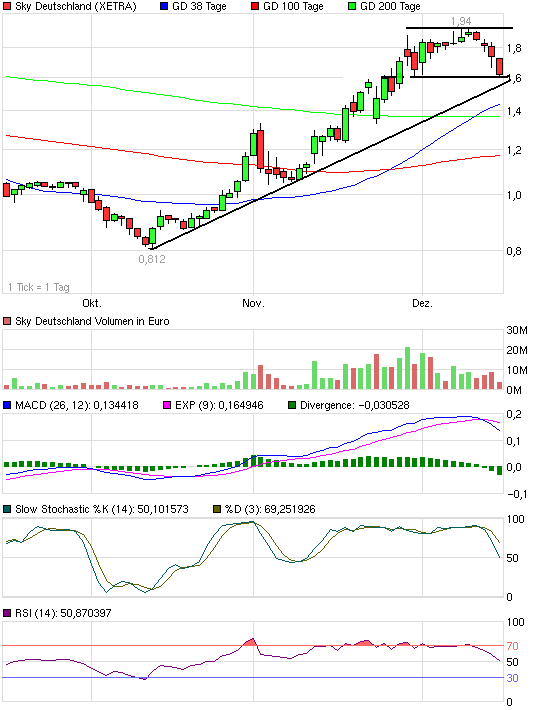Click the '1 Tick = 1 Tag' note
Image resolution: width=545 pixels, height=710 pixels.
click(x=38, y=287)
